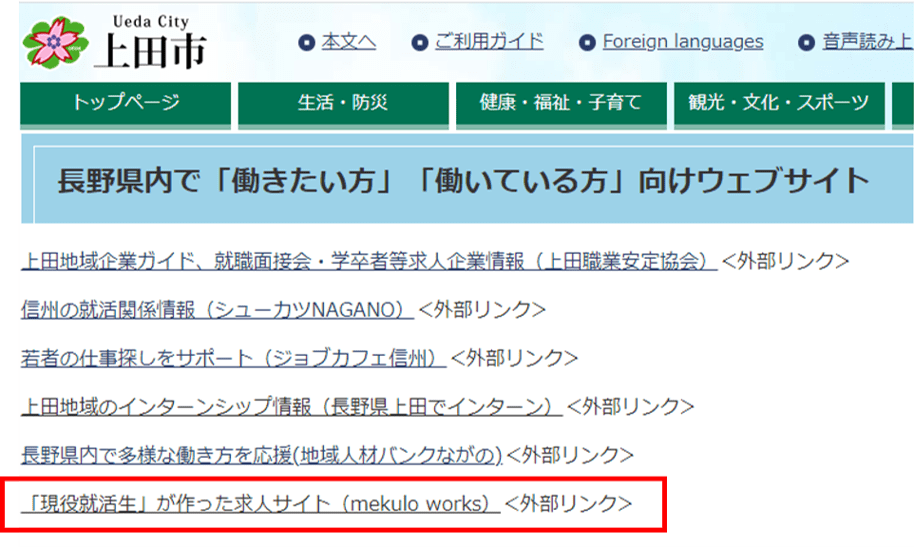Image resolution: width=914 pixels, height=547 pixels.
Task: Open the 上田職業安定協会 company guide link
Action: [368, 262]
